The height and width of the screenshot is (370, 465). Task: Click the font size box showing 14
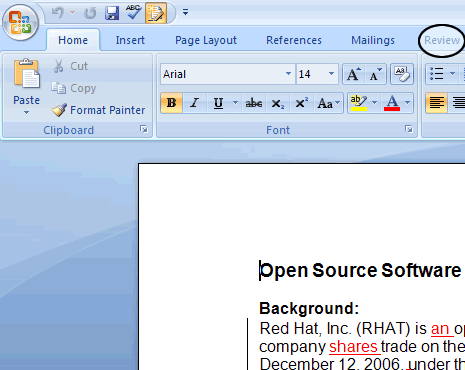pyautogui.click(x=312, y=74)
